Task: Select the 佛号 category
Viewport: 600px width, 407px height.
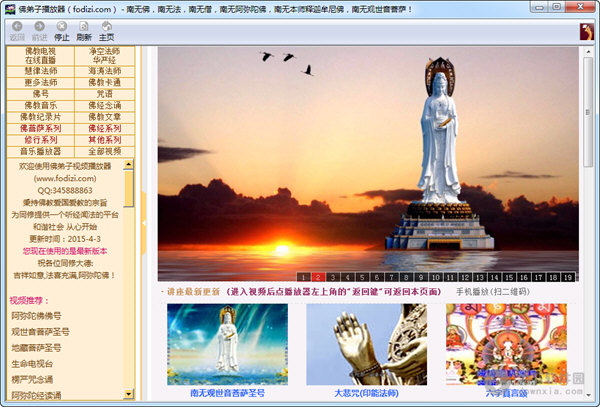Action: (41, 94)
